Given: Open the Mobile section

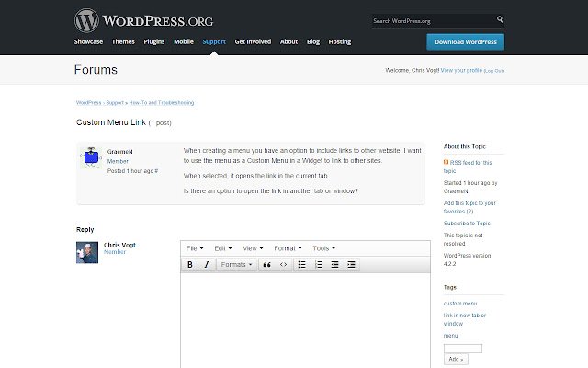Looking at the screenshot, I should click(184, 41).
